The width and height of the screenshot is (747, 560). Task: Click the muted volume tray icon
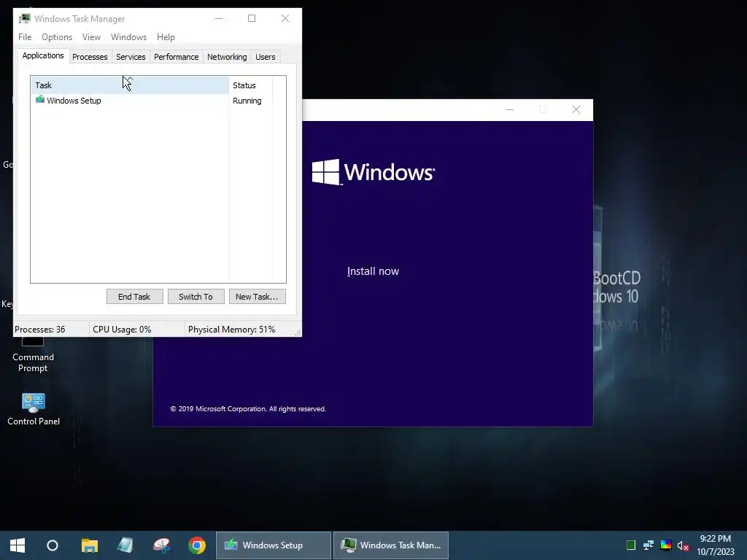click(x=683, y=545)
